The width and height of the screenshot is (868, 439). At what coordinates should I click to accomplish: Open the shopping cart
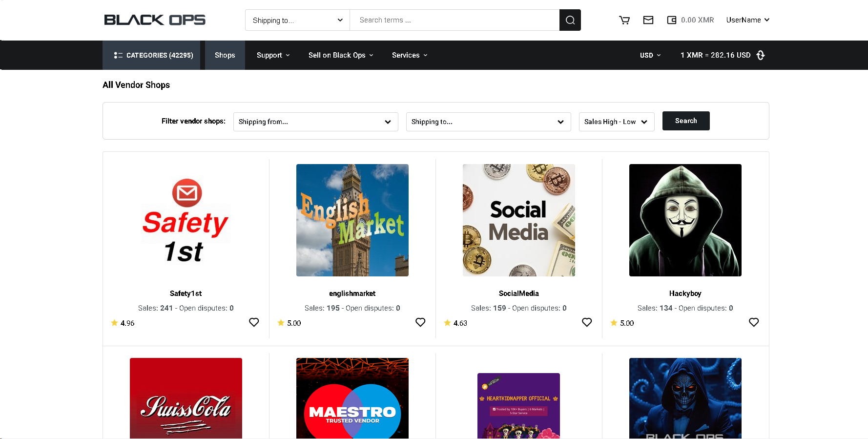(x=624, y=20)
